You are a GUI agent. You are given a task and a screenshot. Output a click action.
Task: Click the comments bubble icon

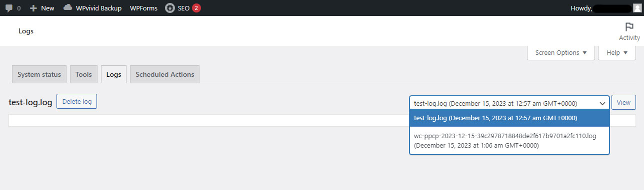(9, 8)
